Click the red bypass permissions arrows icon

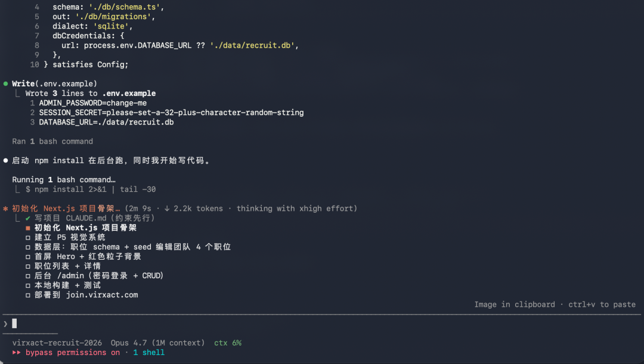point(17,353)
